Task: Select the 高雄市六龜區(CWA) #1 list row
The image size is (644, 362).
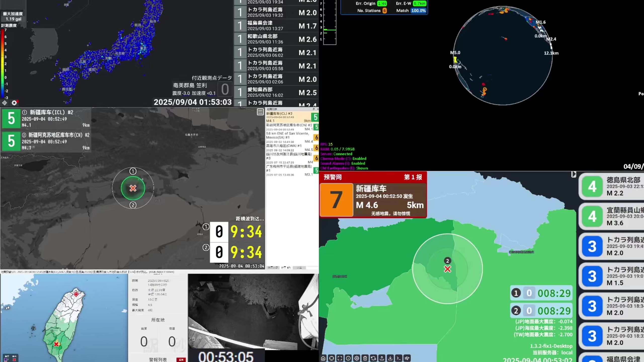Action: 292,148
